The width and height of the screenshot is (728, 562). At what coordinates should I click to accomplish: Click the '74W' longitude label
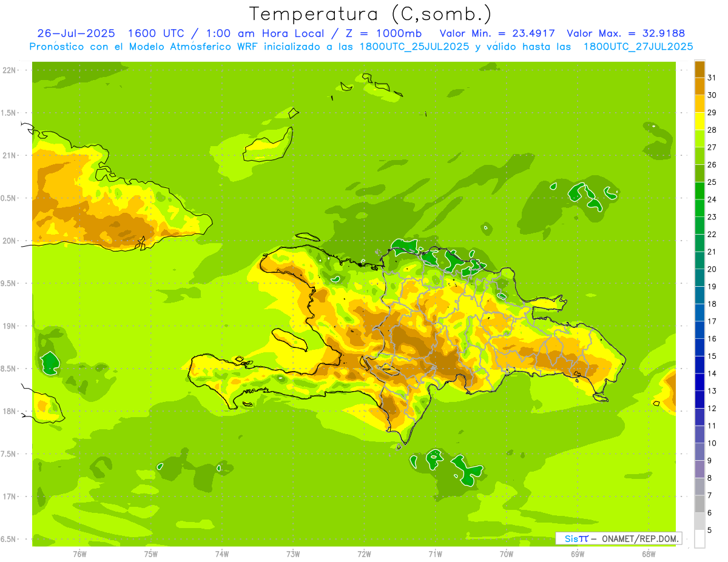coord(222,554)
